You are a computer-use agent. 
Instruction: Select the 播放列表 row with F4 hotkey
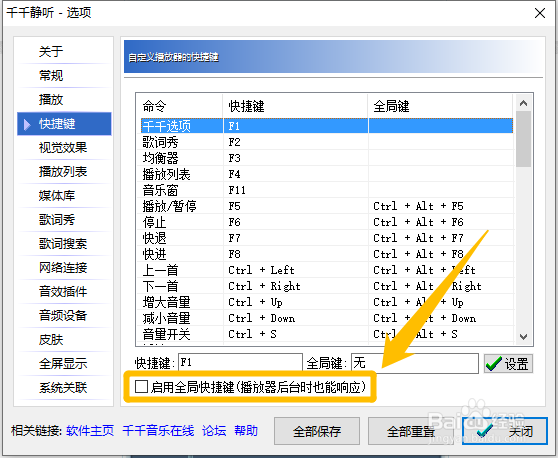(x=327, y=174)
